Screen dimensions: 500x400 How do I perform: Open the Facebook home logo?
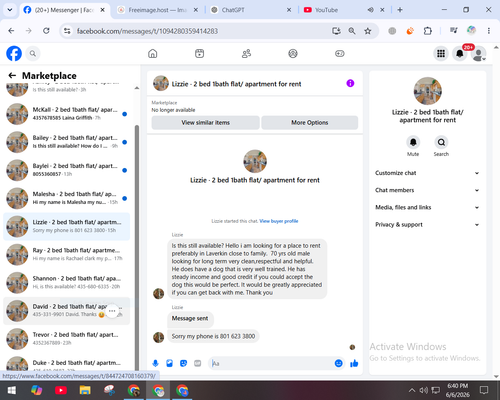14,54
